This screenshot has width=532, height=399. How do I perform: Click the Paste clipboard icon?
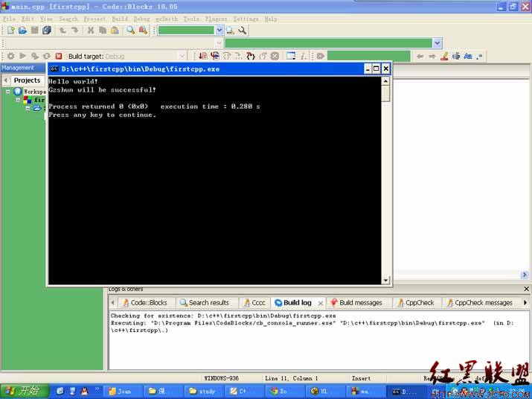(x=115, y=31)
